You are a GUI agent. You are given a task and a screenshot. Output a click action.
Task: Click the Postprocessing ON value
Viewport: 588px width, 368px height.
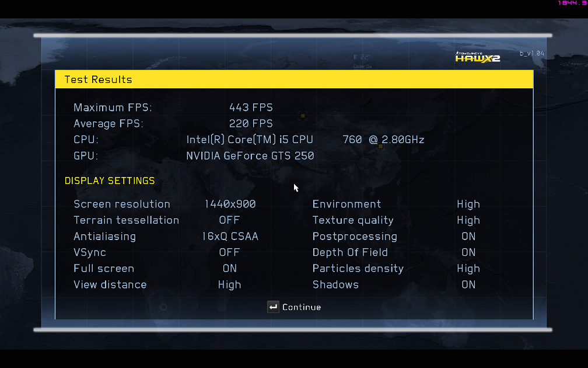[x=468, y=236]
